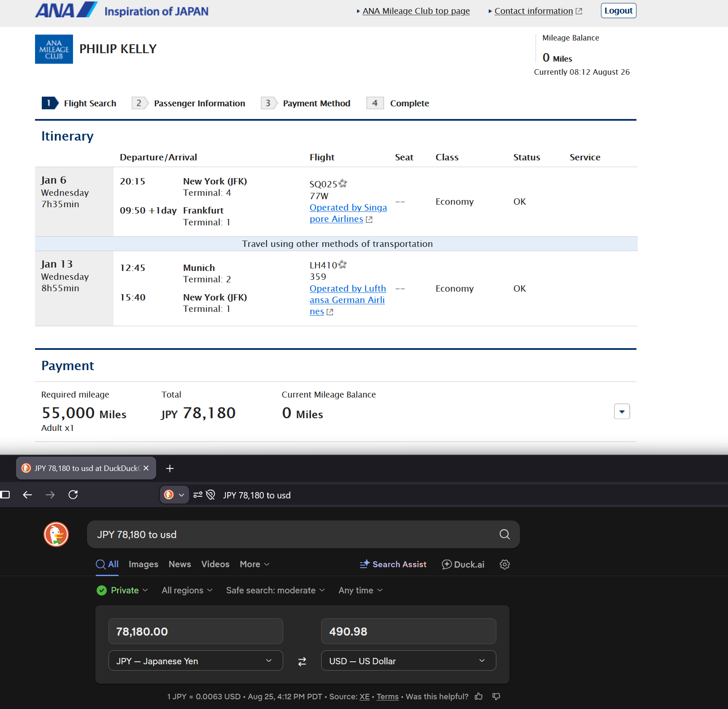
Task: Click the browser back arrow
Action: (27, 495)
